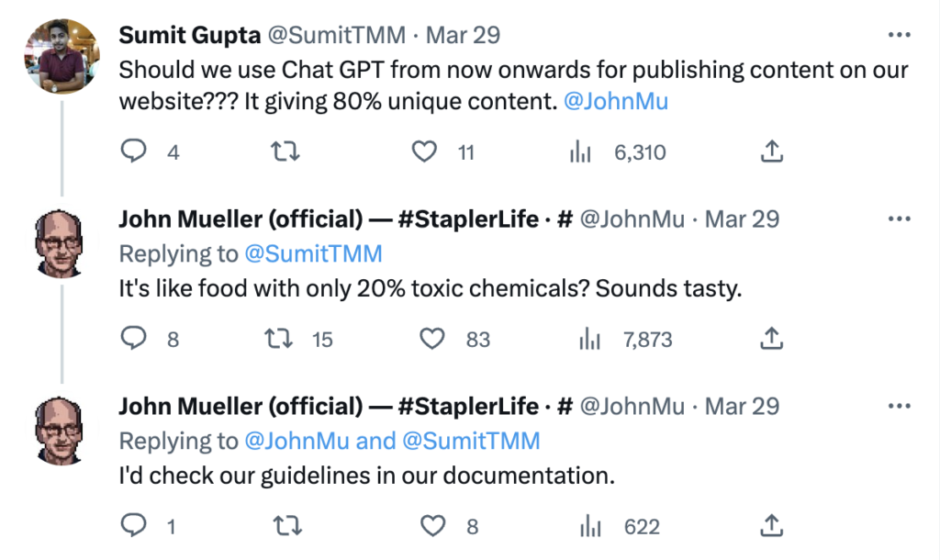Image resolution: width=940 pixels, height=560 pixels.
Task: Open @JohnMu mention in Sumit's tweet
Action: coord(616,101)
